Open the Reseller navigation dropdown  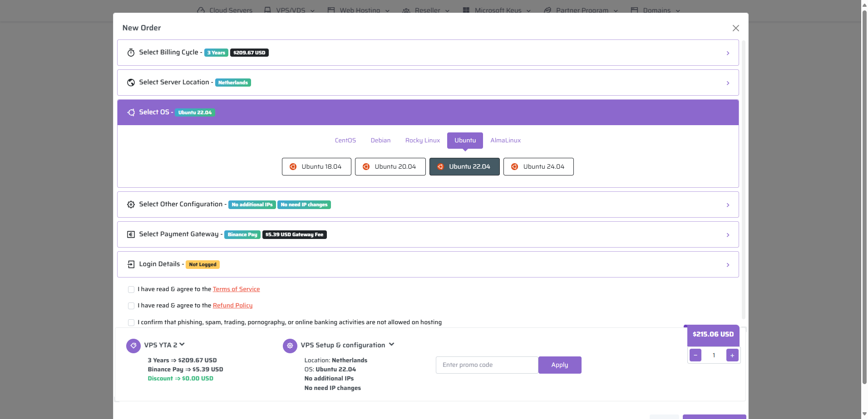[x=448, y=10]
